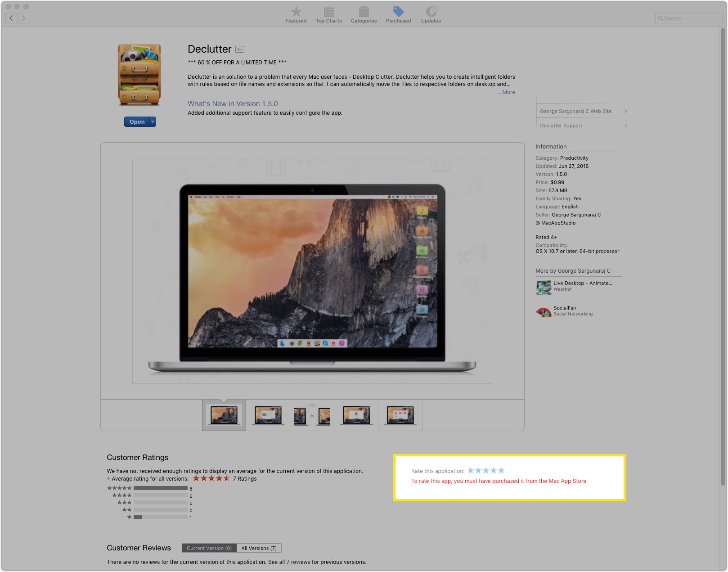Click the average rating red stars
The width and height of the screenshot is (728, 572).
pos(211,478)
